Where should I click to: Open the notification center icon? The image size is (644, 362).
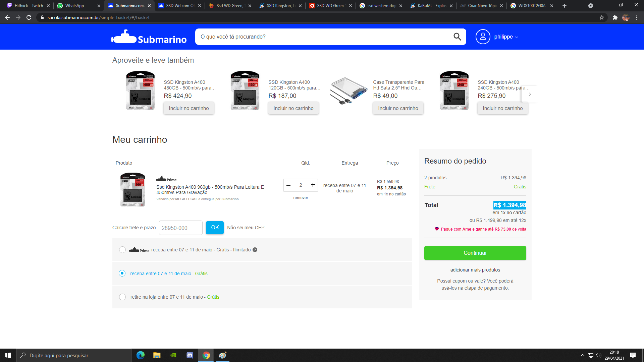coord(633,355)
